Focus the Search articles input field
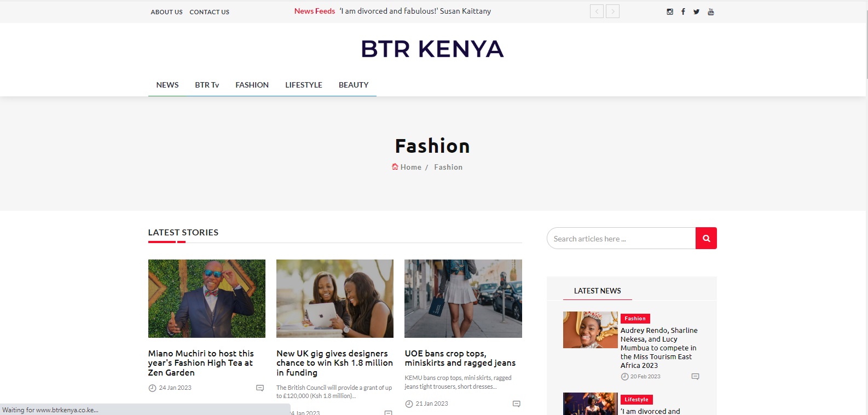Viewport: 868px width, 415px height. click(x=621, y=239)
